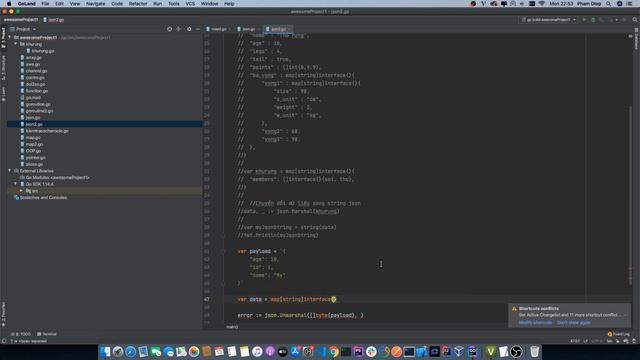This screenshot has width=640, height=360.
Task: Click line 47 in the editor gutter
Action: (207, 299)
